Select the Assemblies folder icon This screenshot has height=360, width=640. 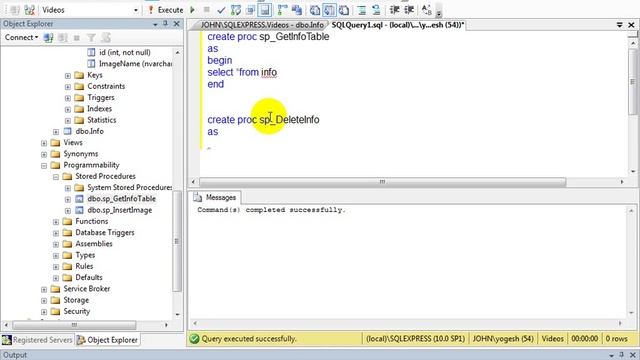(x=67, y=244)
